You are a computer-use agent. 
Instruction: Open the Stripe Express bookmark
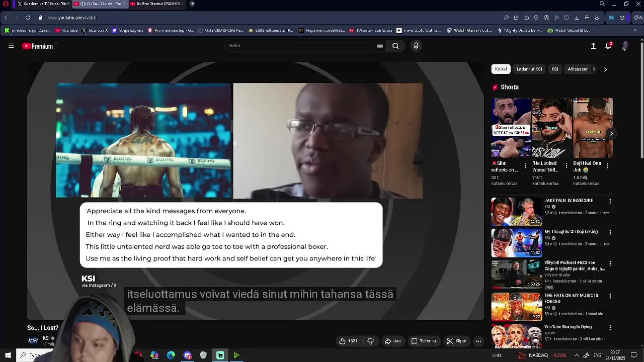point(128,30)
